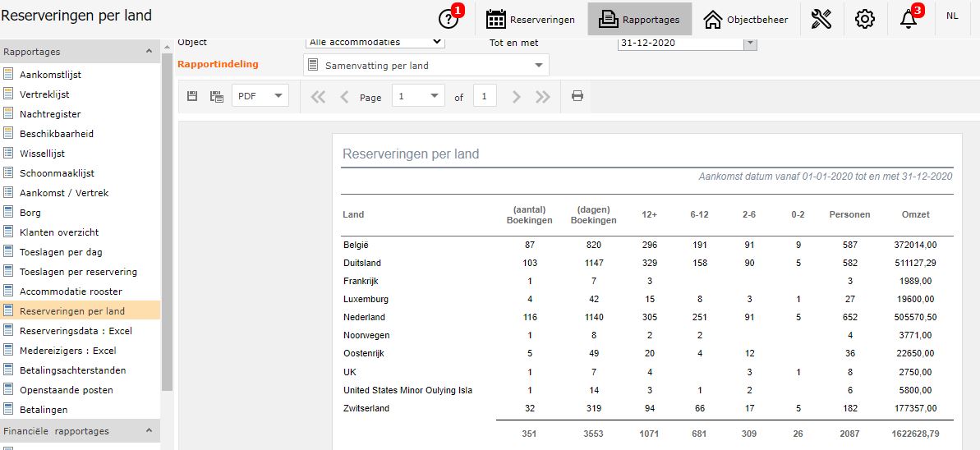Open the page number dropdown
Viewport: 980px width, 450px height.
418,96
